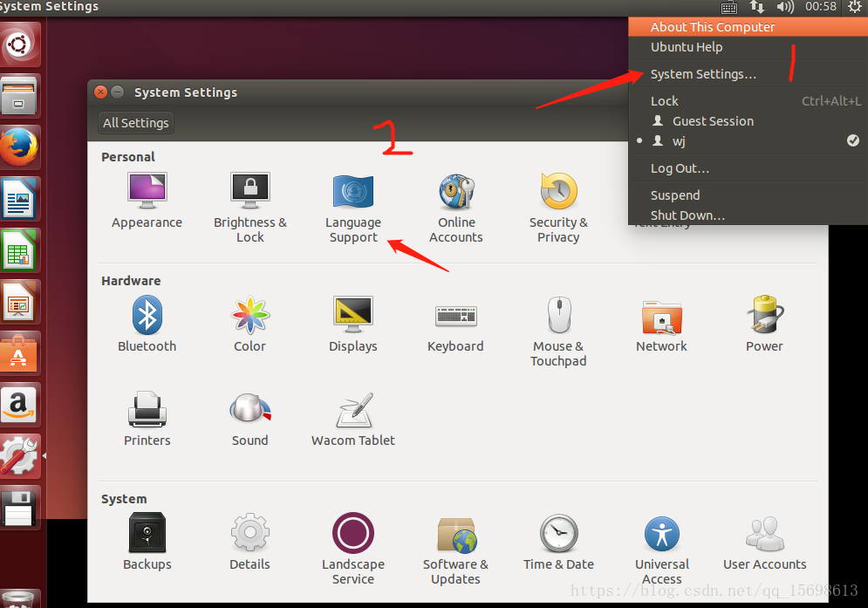The height and width of the screenshot is (608, 868).
Task: Launch LibreOffice Calc from the launcher
Action: [x=20, y=250]
